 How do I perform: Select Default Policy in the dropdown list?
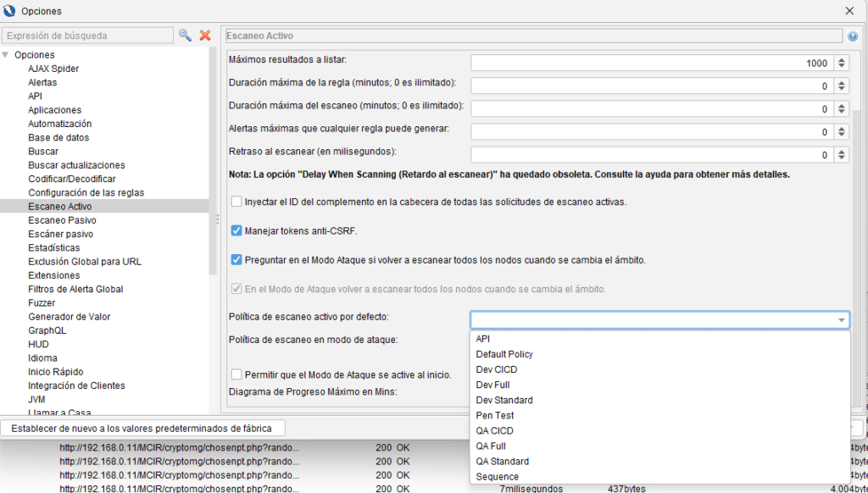click(504, 354)
